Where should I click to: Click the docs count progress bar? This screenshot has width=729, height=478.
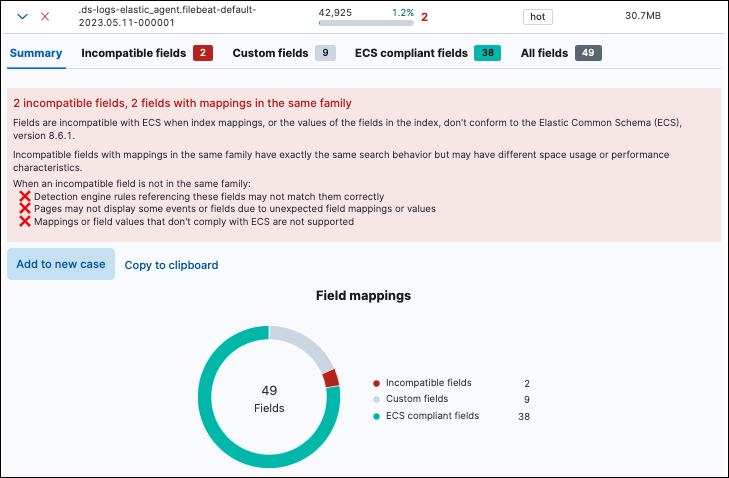[x=365, y=22]
